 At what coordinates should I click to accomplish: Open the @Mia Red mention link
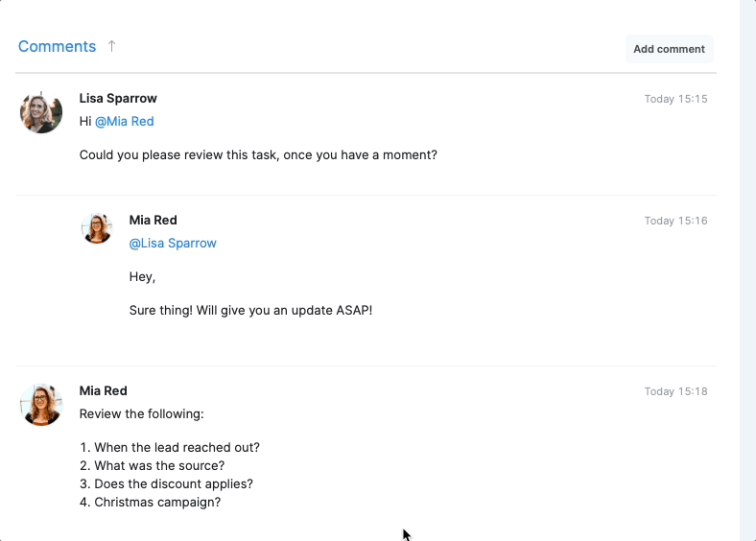pos(125,122)
